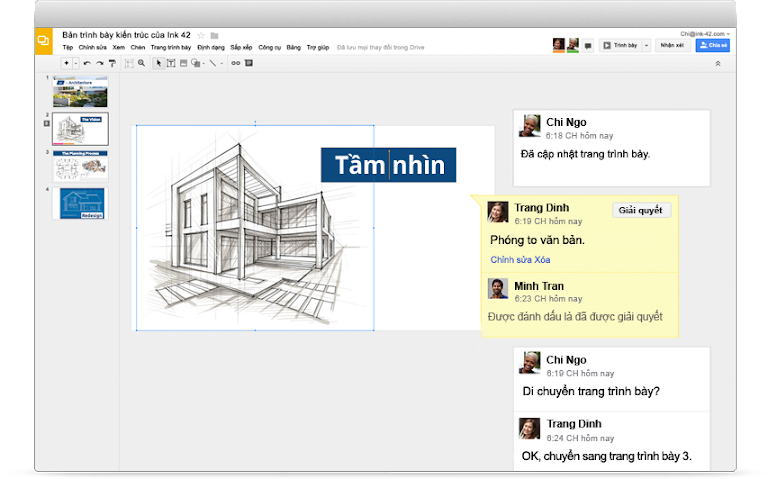
Task: Select the arrow cursor tool
Action: 158,63
